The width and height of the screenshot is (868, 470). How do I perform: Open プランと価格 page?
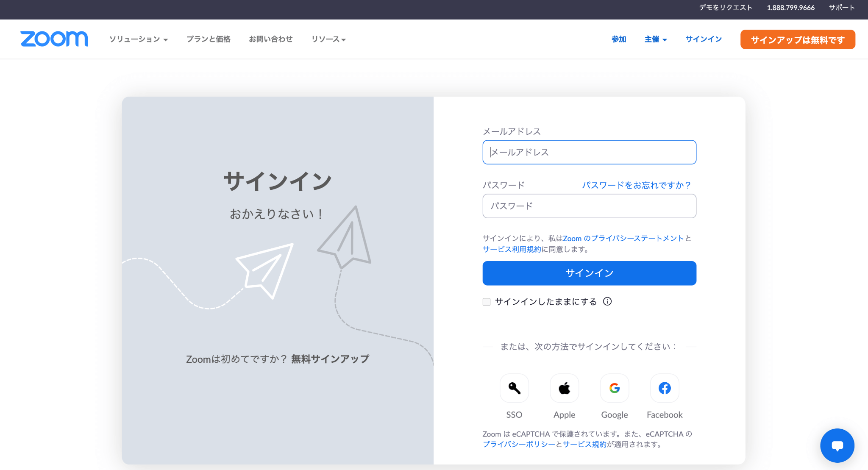coord(209,39)
